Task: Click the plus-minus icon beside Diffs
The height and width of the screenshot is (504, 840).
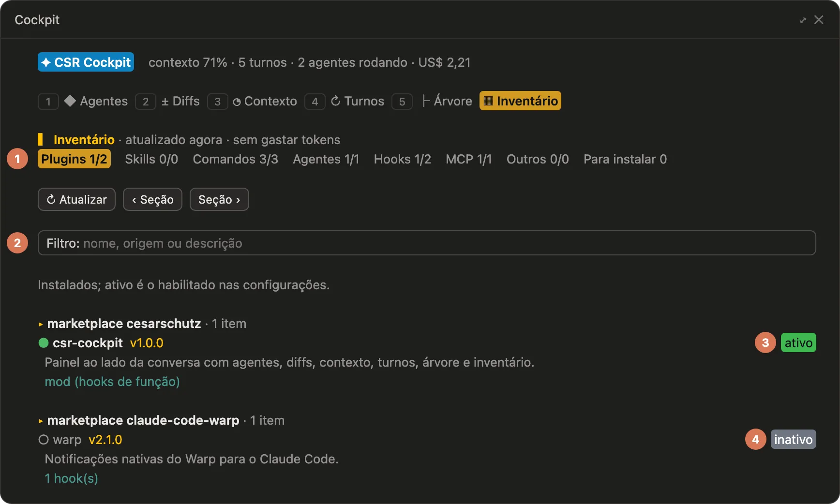Action: (x=165, y=102)
